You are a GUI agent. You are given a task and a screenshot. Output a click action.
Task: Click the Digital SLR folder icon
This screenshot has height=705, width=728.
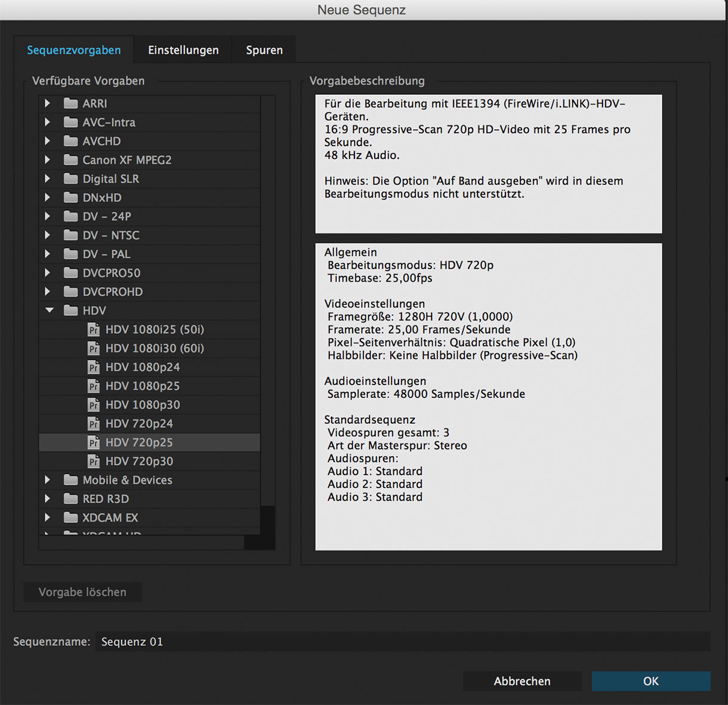[71, 178]
